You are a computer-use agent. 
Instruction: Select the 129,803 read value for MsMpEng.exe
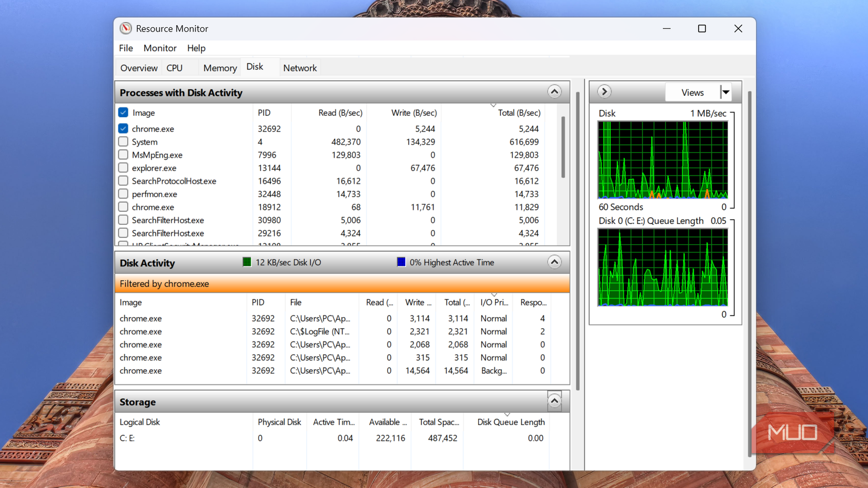pos(346,155)
